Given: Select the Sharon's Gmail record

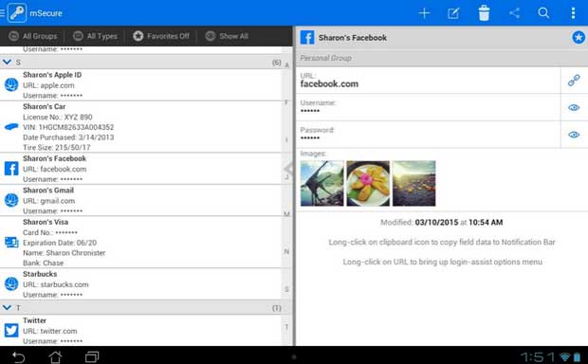Looking at the screenshot, I should coord(140,200).
